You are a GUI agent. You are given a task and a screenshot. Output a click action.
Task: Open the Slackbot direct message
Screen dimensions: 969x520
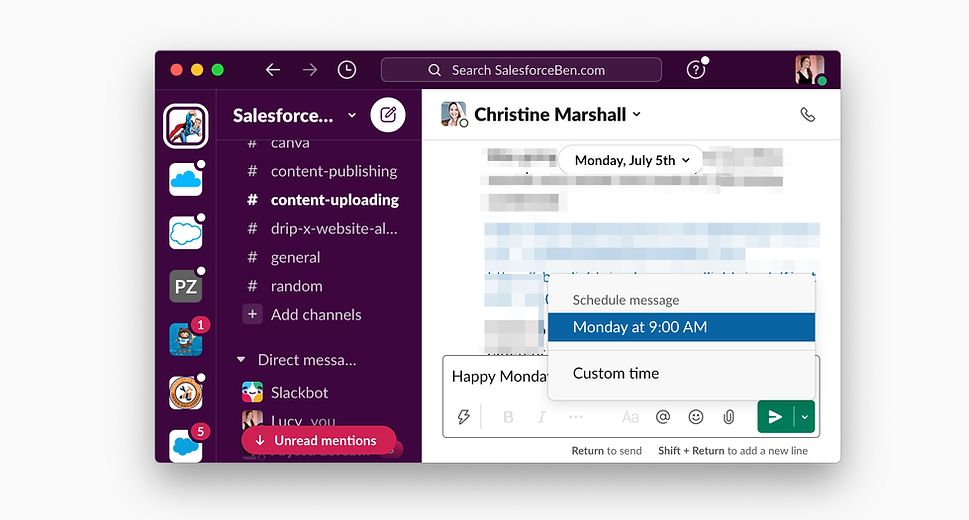tap(300, 393)
